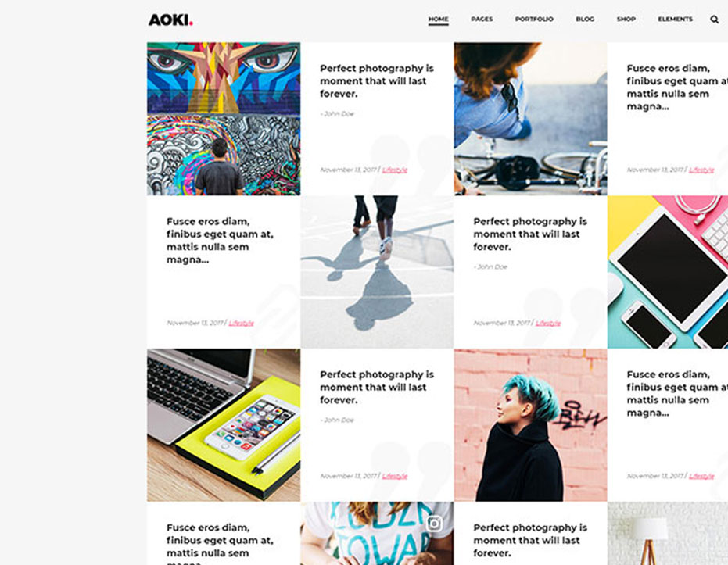Viewport: 728px width, 565px height.
Task: Open the Pages menu
Action: pyautogui.click(x=482, y=19)
